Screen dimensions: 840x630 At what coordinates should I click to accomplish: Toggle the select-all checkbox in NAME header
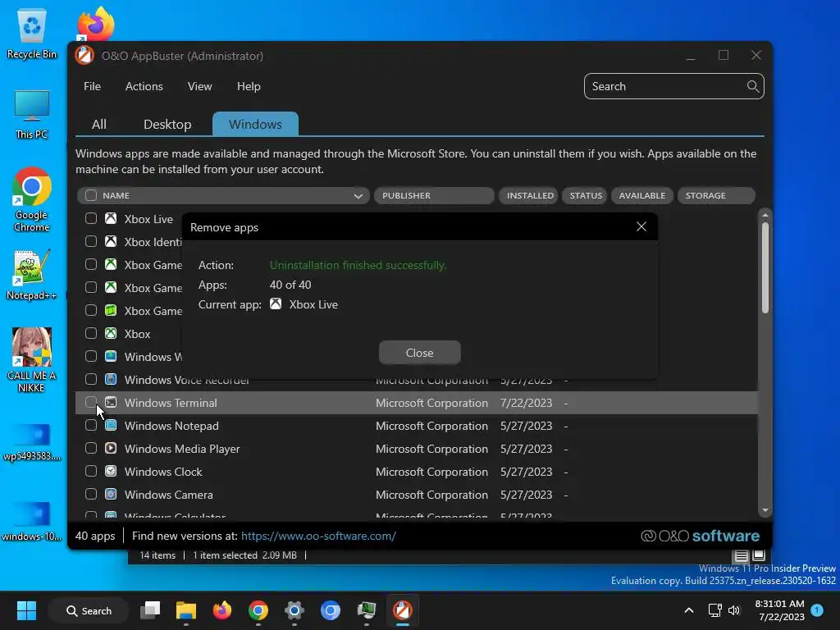(91, 195)
